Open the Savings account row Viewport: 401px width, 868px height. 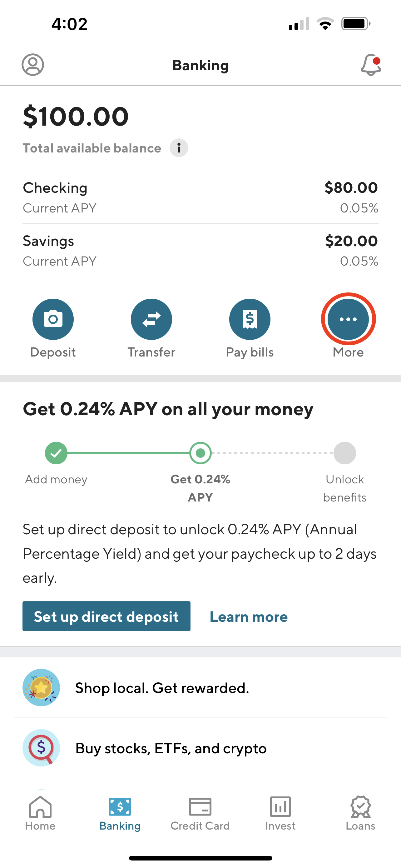click(200, 251)
